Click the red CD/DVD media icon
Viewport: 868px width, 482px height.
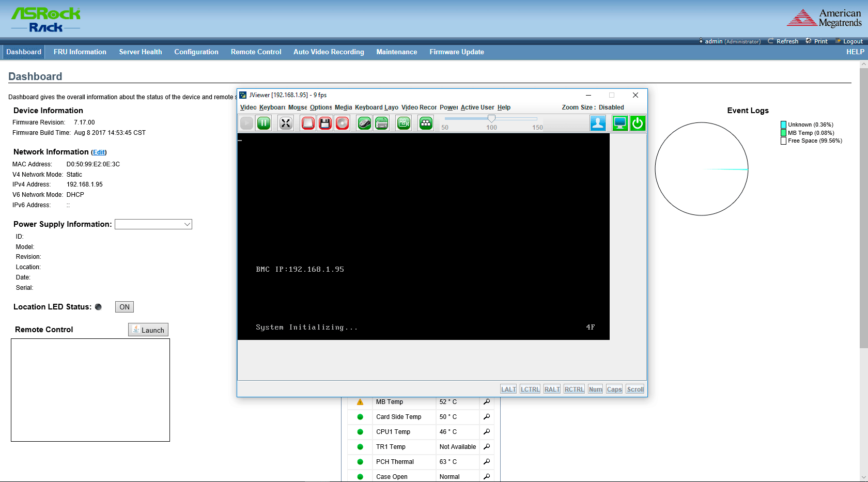click(x=342, y=123)
